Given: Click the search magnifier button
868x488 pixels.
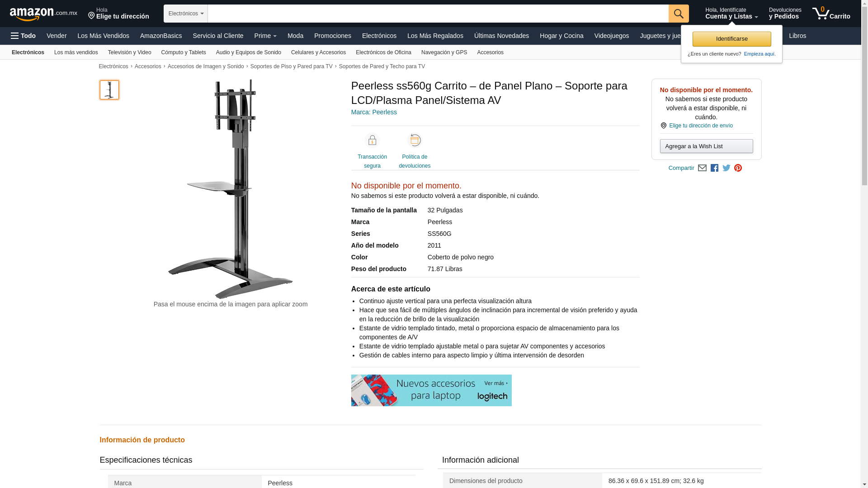Looking at the screenshot, I should coord(679,14).
